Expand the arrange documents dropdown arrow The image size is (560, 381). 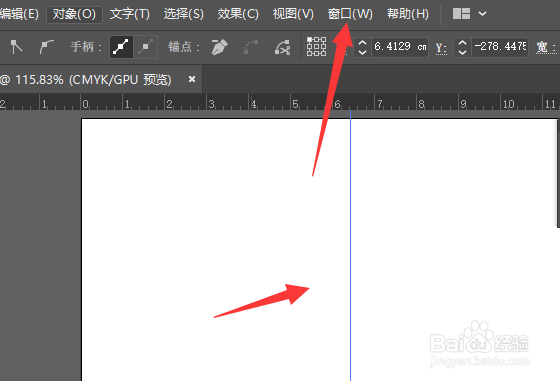[482, 14]
